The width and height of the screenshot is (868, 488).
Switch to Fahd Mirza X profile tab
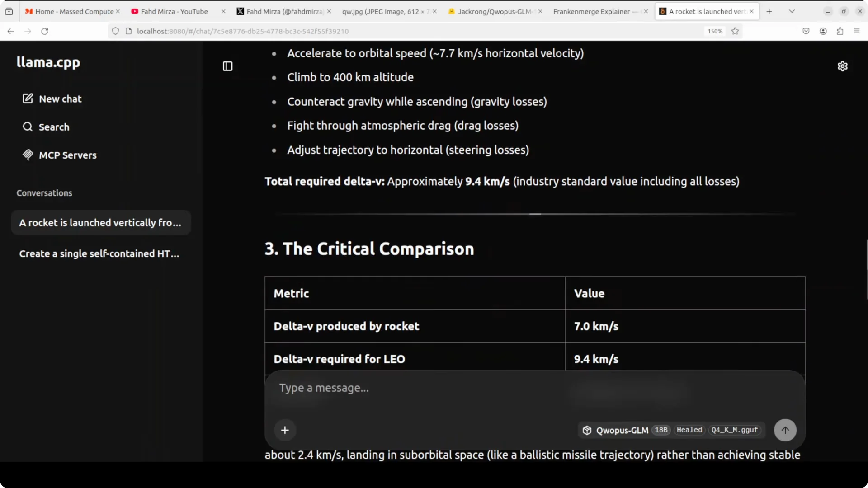(285, 11)
